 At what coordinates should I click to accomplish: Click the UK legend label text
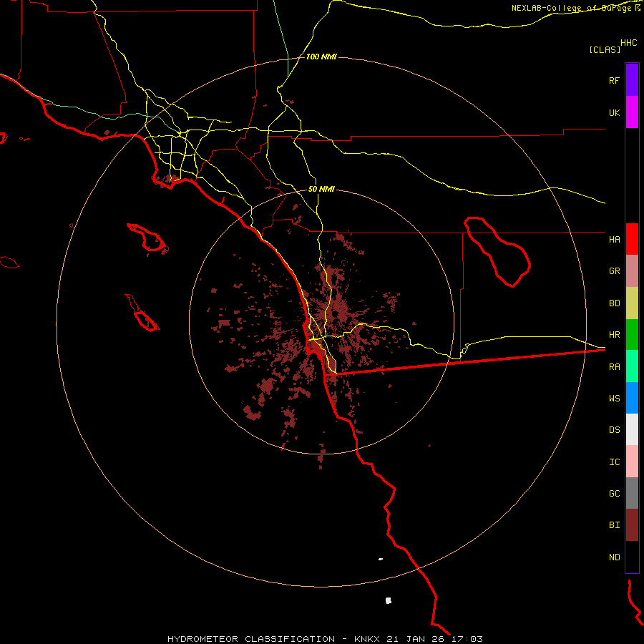click(x=614, y=112)
